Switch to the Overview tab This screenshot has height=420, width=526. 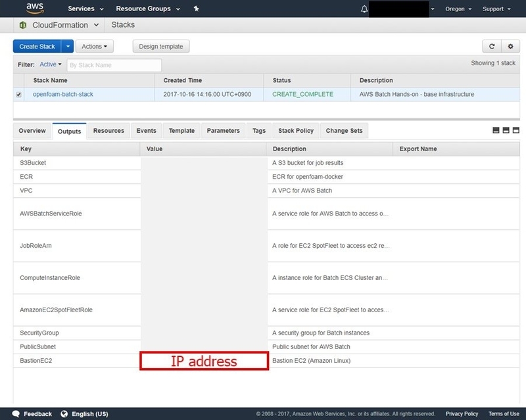[32, 131]
